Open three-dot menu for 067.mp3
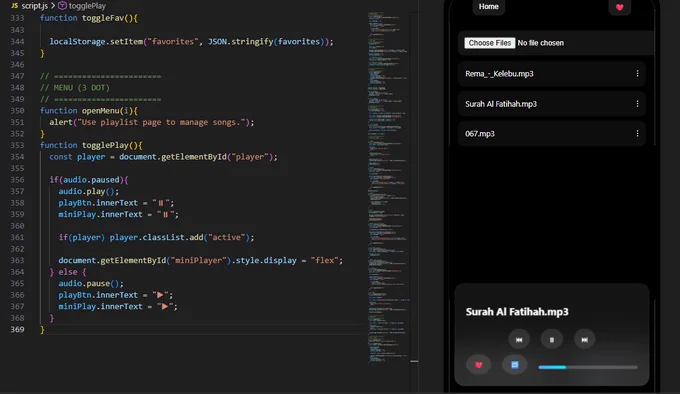 point(637,134)
